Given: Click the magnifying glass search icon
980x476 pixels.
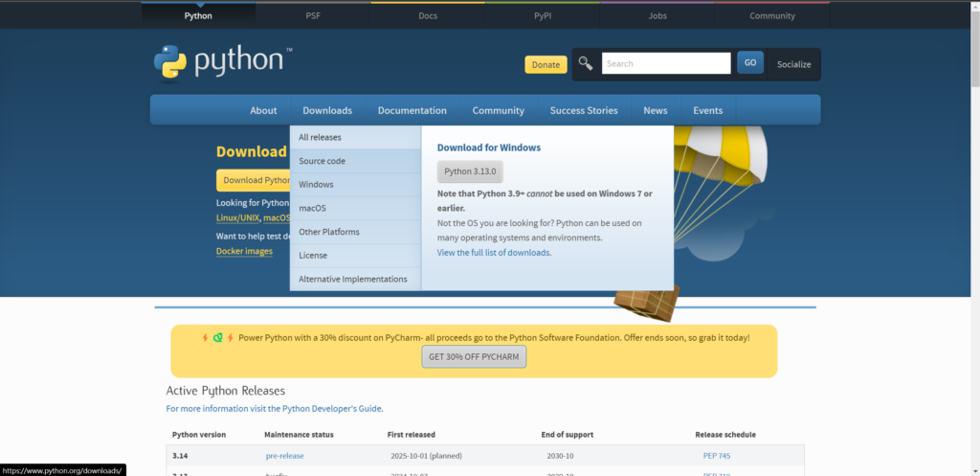Looking at the screenshot, I should point(586,63).
